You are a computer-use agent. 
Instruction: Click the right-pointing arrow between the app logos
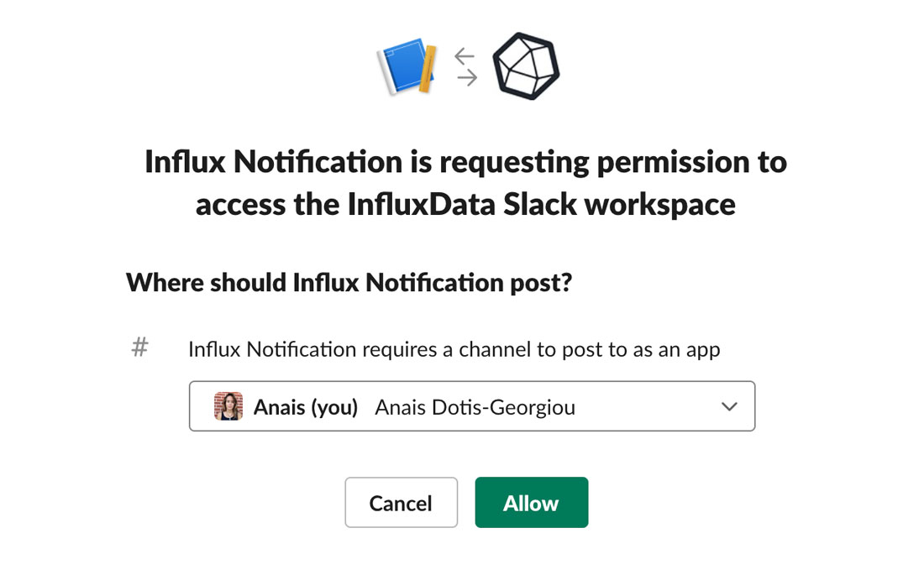pyautogui.click(x=467, y=78)
